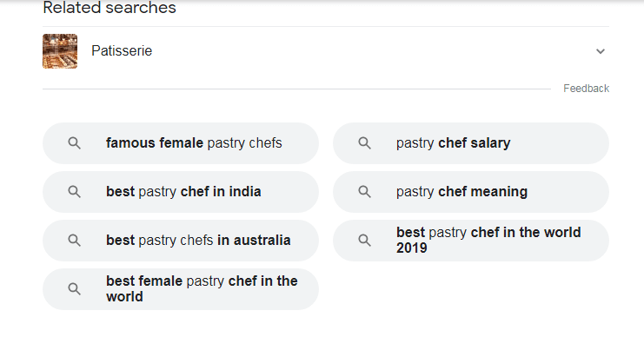Choose best pastry chef in the world 2019

tap(471, 240)
